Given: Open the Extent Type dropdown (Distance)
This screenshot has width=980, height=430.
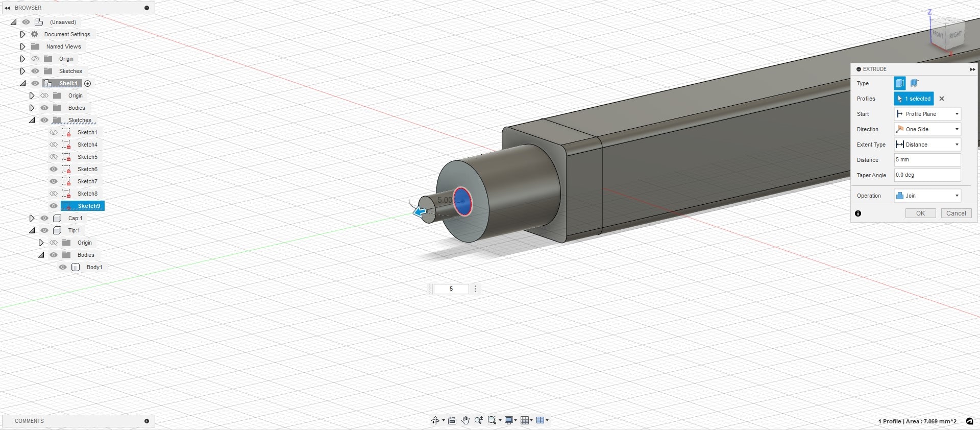Looking at the screenshot, I should 927,145.
